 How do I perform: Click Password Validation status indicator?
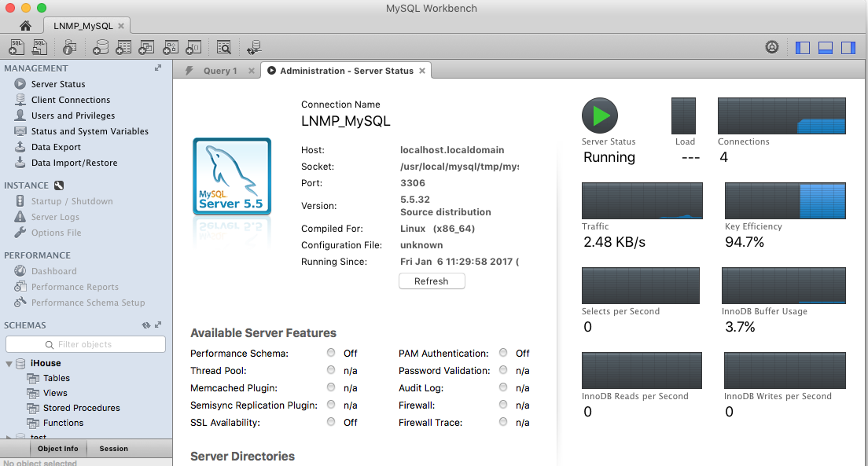502,369
